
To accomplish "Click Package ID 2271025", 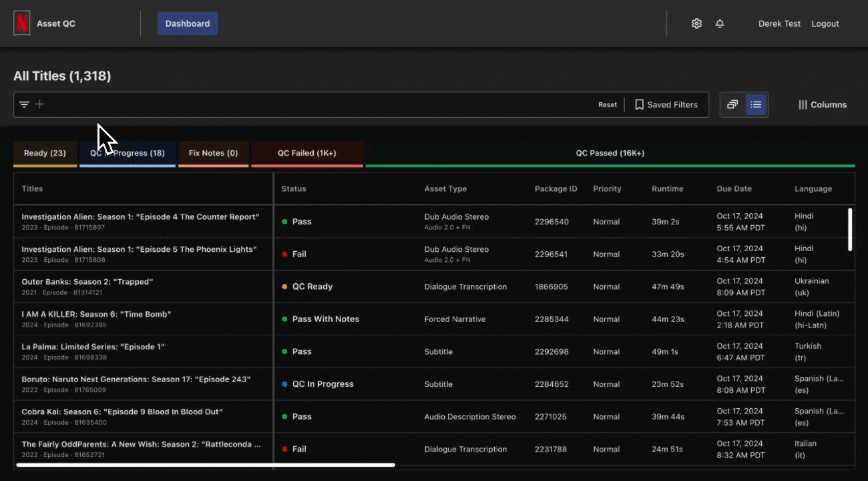I will tap(551, 417).
